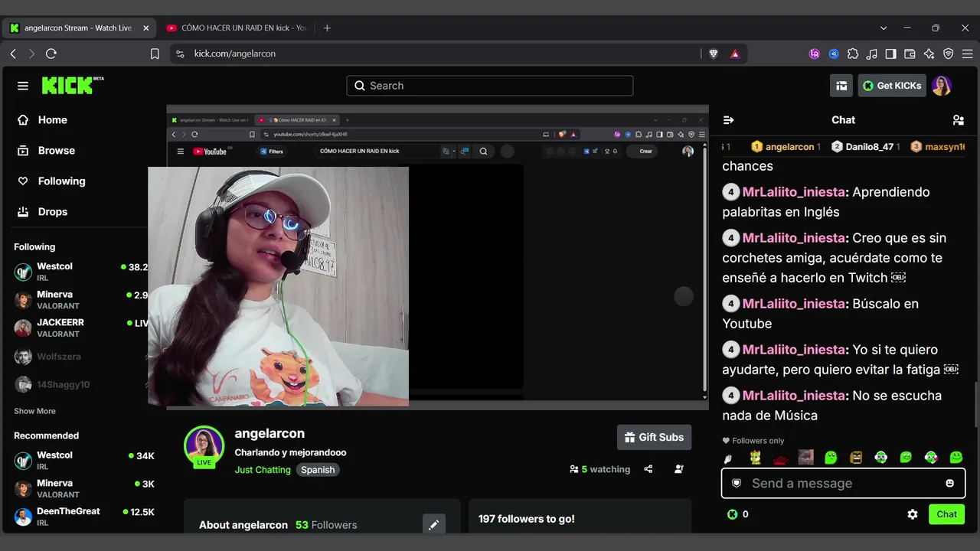980x551 pixels.
Task: Close the angelarcon Stream tab
Action: [x=145, y=28]
